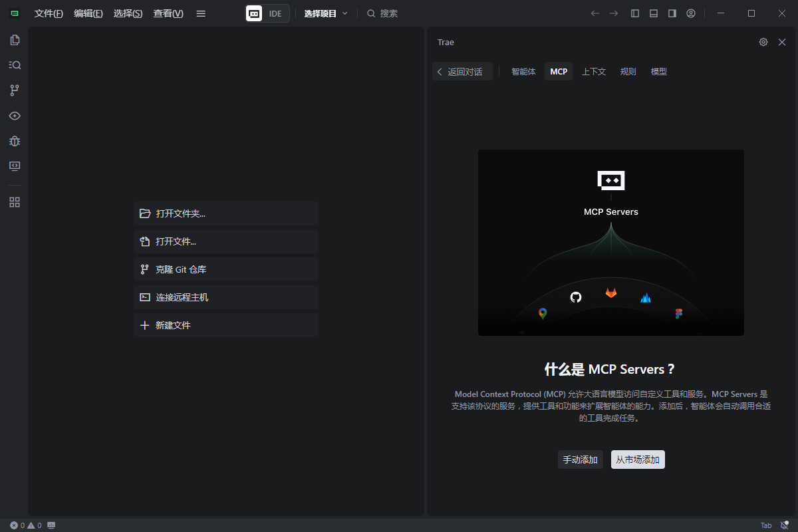The height and width of the screenshot is (532, 798).
Task: Click the Trae robot mode icon
Action: pyautogui.click(x=254, y=13)
